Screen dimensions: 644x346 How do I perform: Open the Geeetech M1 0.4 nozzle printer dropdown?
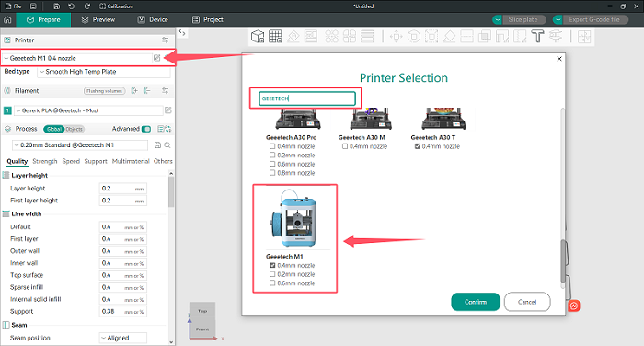click(76, 58)
